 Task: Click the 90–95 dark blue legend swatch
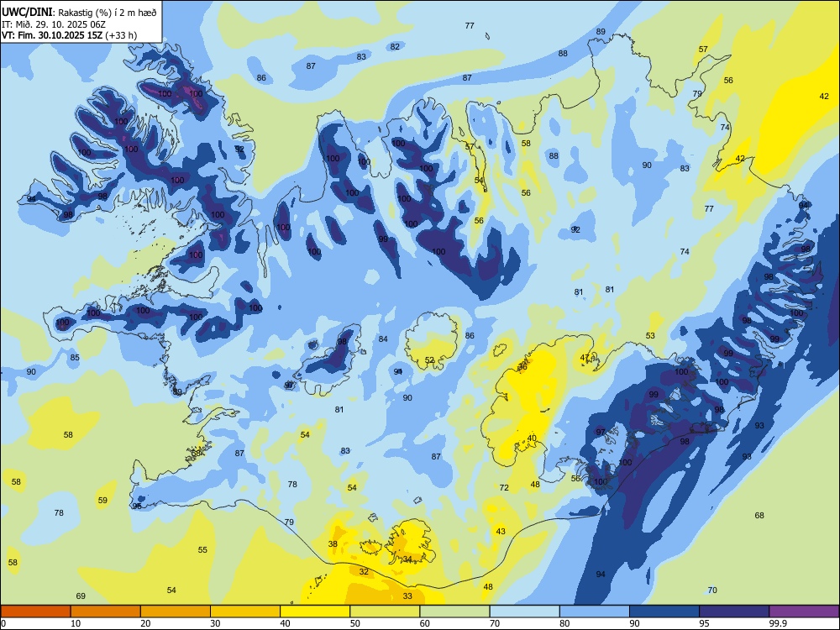click(x=664, y=612)
